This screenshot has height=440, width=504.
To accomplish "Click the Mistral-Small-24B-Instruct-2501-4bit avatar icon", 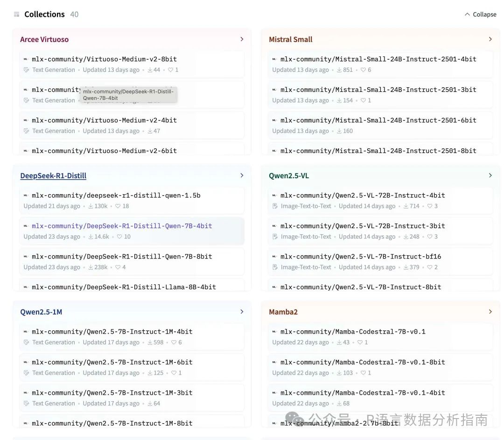I will 274,59.
